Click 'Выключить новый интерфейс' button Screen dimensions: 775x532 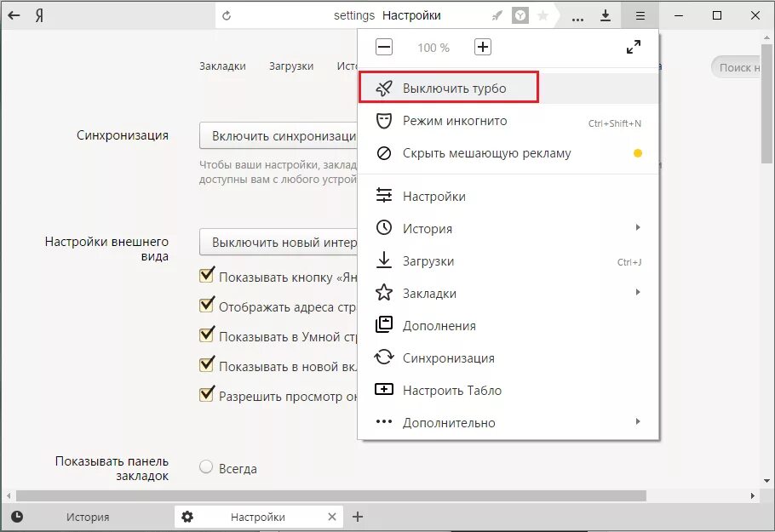[x=278, y=242]
